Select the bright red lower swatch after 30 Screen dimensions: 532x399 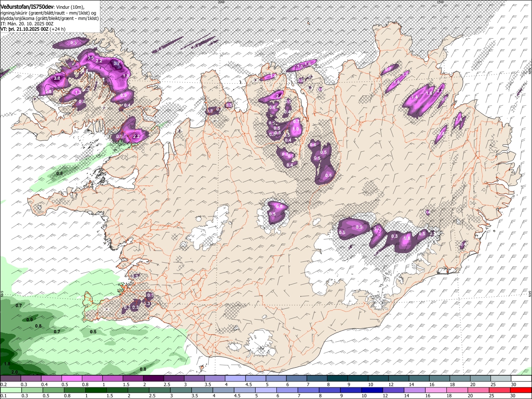tap(521, 390)
